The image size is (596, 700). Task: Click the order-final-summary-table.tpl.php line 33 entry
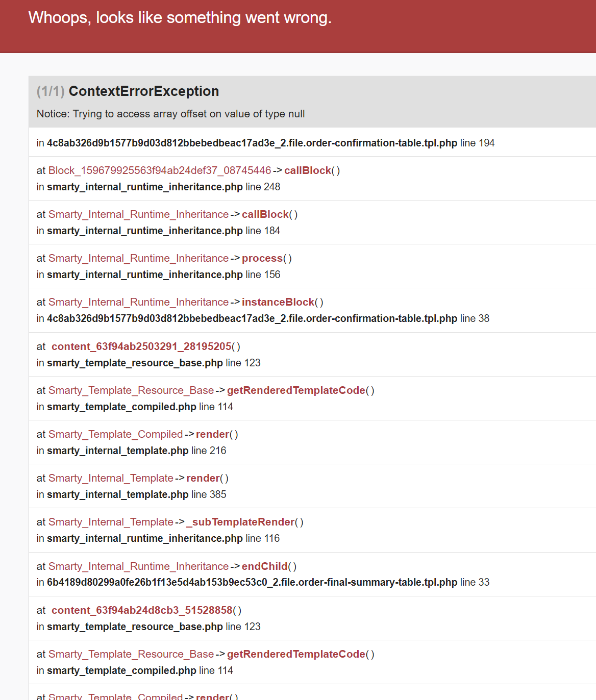click(x=263, y=582)
